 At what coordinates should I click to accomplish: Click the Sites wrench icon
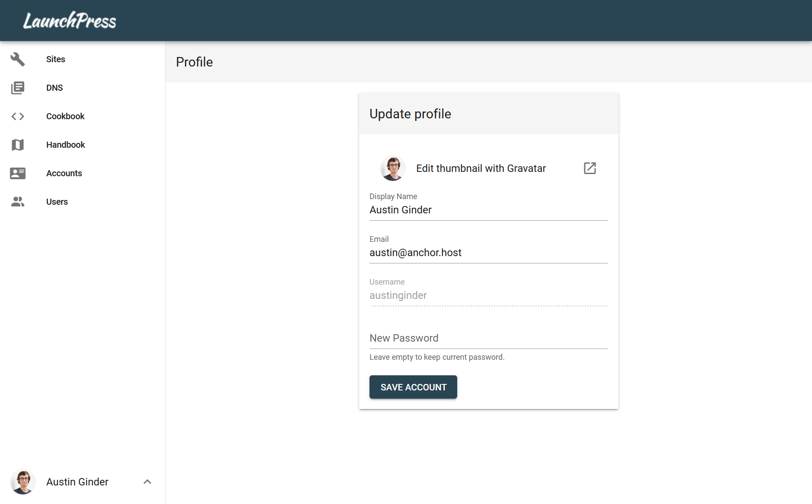18,59
